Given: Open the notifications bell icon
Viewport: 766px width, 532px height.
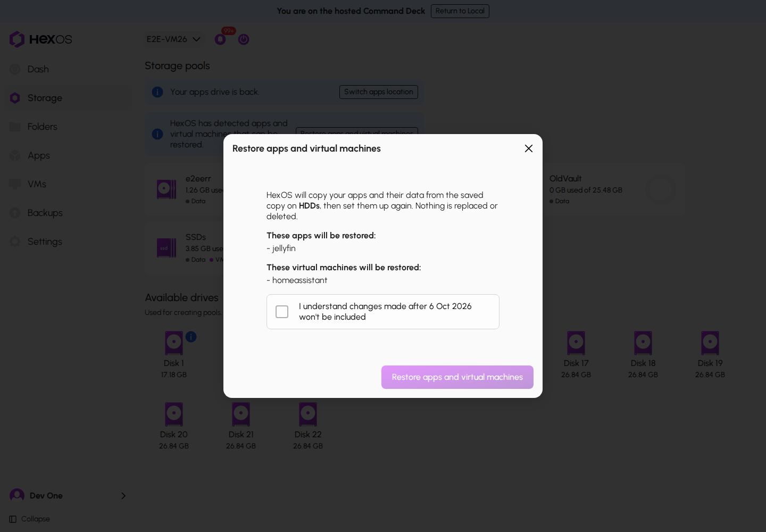Looking at the screenshot, I should (220, 39).
